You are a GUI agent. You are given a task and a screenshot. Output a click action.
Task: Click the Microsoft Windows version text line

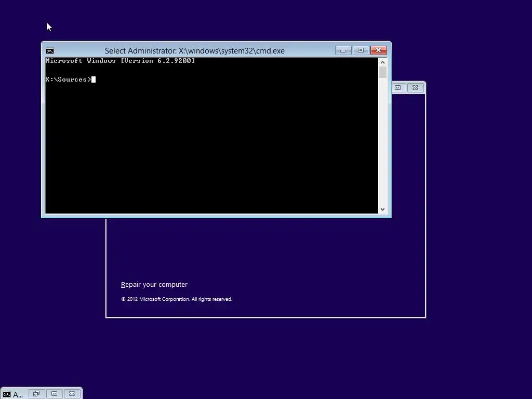121,61
